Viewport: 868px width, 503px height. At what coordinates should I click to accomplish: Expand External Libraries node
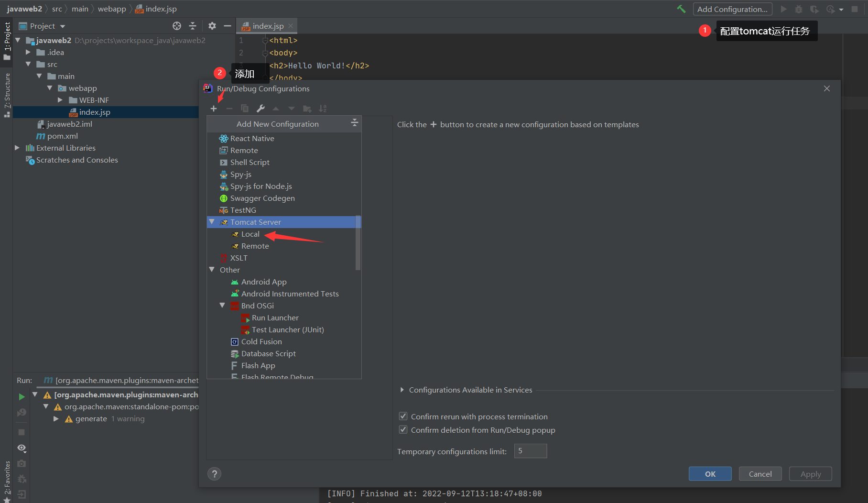pyautogui.click(x=17, y=148)
